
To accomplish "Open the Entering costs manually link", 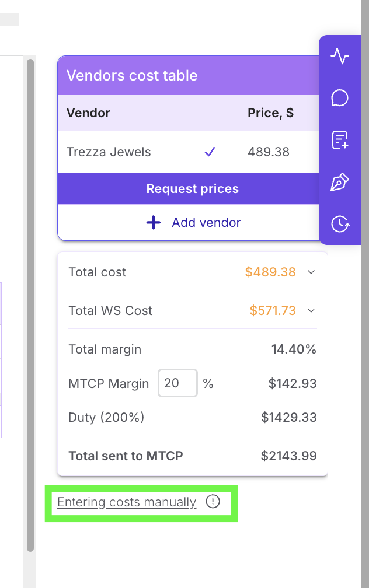I will tap(127, 502).
